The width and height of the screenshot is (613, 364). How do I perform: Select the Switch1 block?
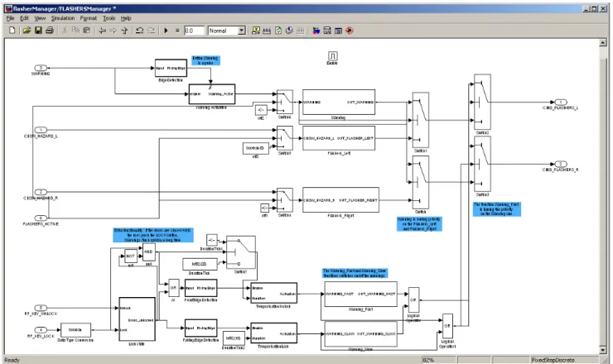(x=421, y=120)
